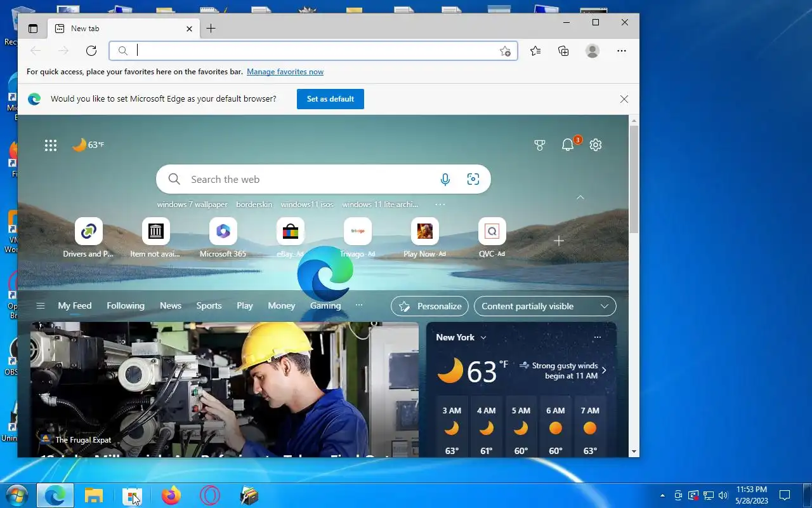Start visual search camera icon
Screen dimensions: 812x508
473,180
